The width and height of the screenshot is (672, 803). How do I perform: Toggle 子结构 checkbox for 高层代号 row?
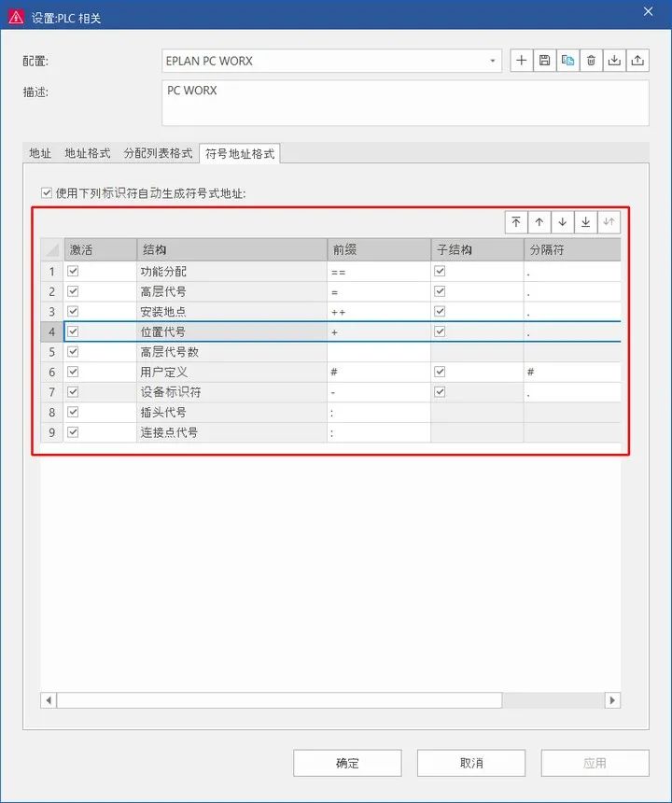click(x=440, y=291)
